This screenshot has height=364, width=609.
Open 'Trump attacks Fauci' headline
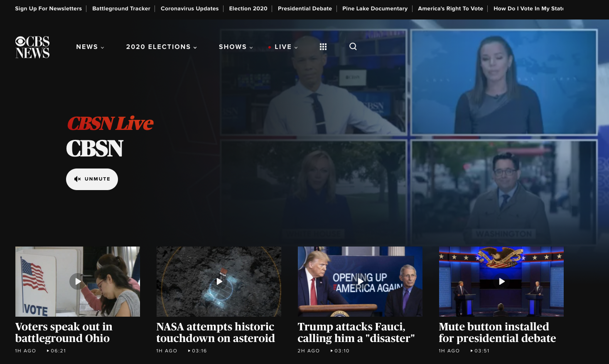(356, 332)
